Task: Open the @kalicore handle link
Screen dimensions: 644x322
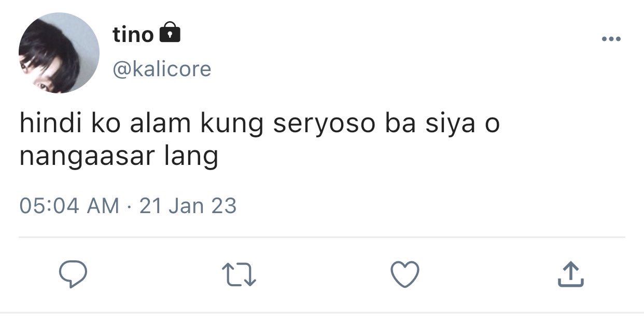Action: (162, 69)
